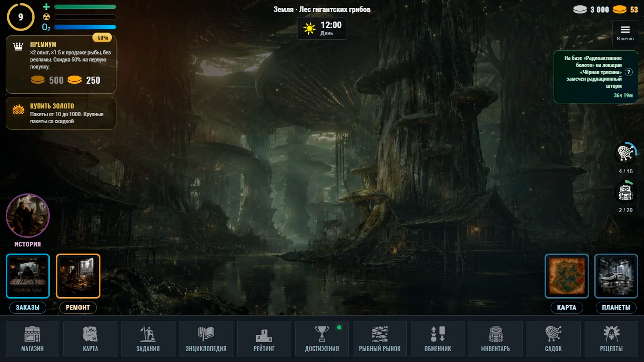The image size is (644, 362).
Task: Click the История label text
Action: click(28, 244)
